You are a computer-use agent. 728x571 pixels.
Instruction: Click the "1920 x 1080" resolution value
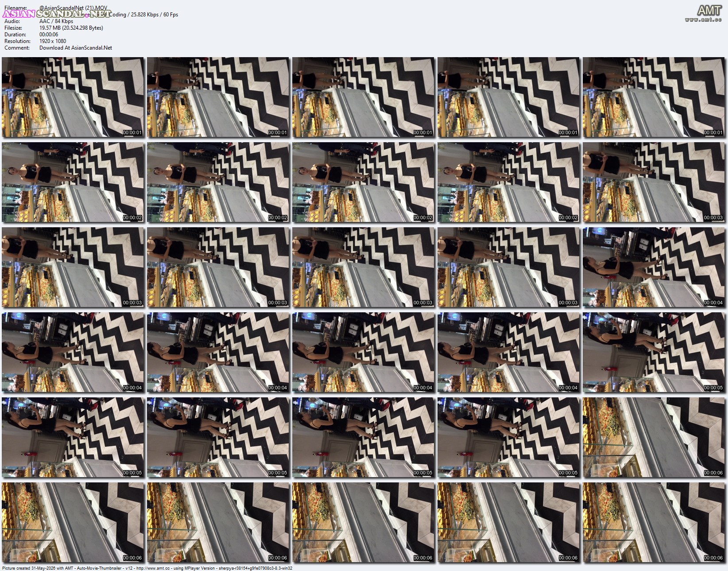tap(53, 41)
